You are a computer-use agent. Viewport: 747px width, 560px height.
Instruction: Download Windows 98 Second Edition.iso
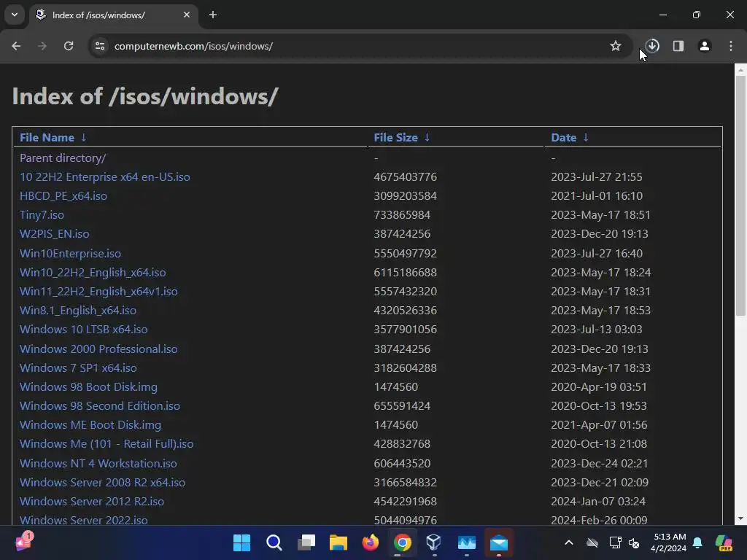99,405
